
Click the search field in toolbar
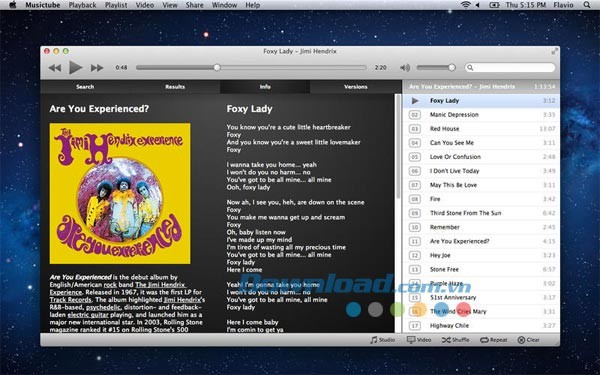tap(510, 68)
